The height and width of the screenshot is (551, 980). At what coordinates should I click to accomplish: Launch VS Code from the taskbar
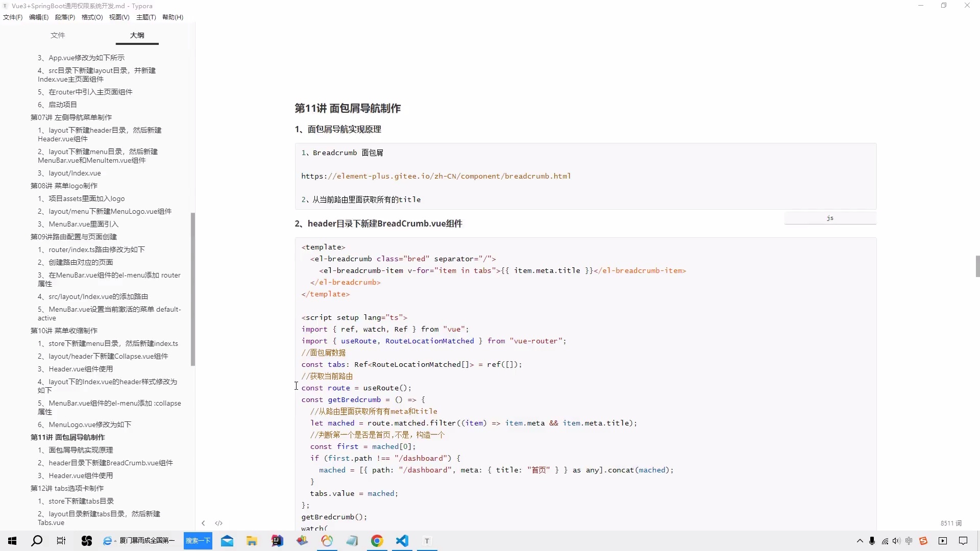(x=402, y=541)
